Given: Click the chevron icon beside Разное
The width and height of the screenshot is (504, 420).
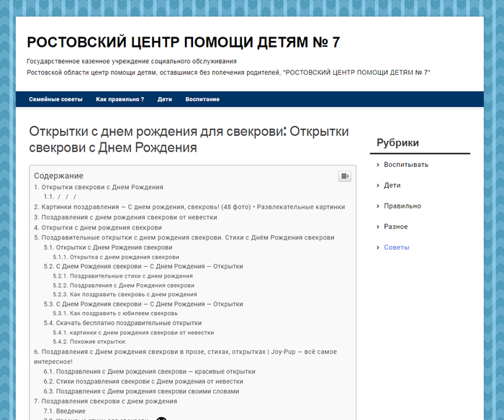Looking at the screenshot, I should (377, 227).
